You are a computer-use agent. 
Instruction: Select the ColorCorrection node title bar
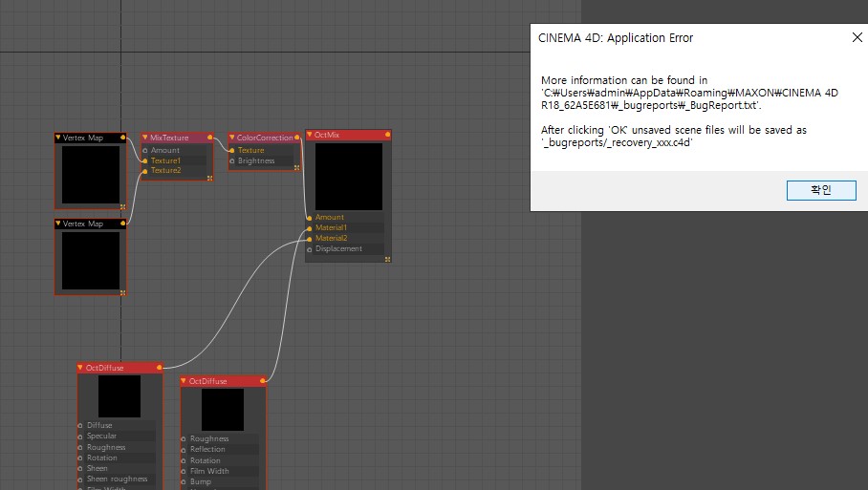coord(265,138)
